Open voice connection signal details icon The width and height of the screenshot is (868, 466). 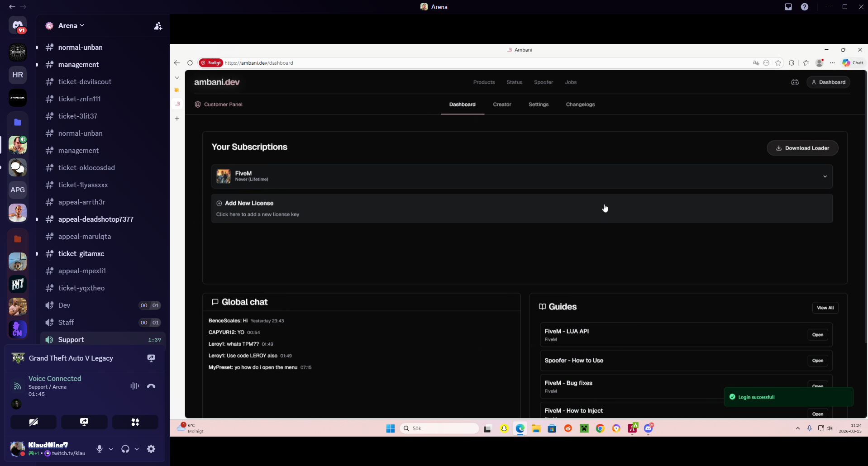click(x=17, y=386)
